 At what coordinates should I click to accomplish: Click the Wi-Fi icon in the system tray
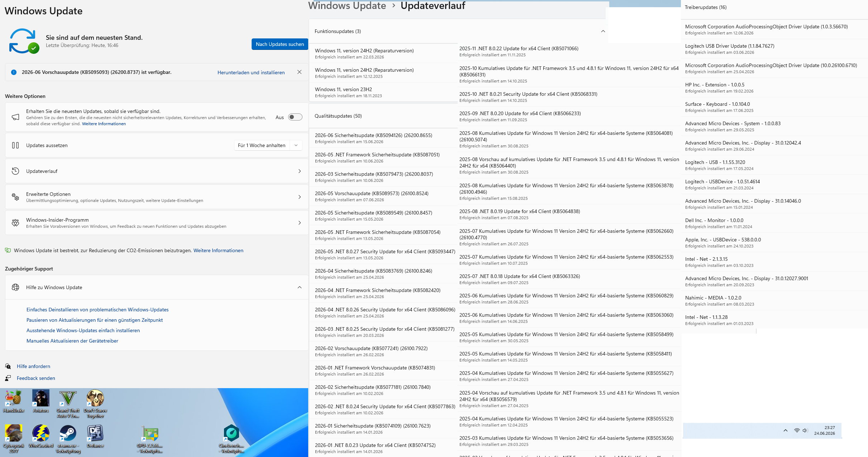coord(797,430)
